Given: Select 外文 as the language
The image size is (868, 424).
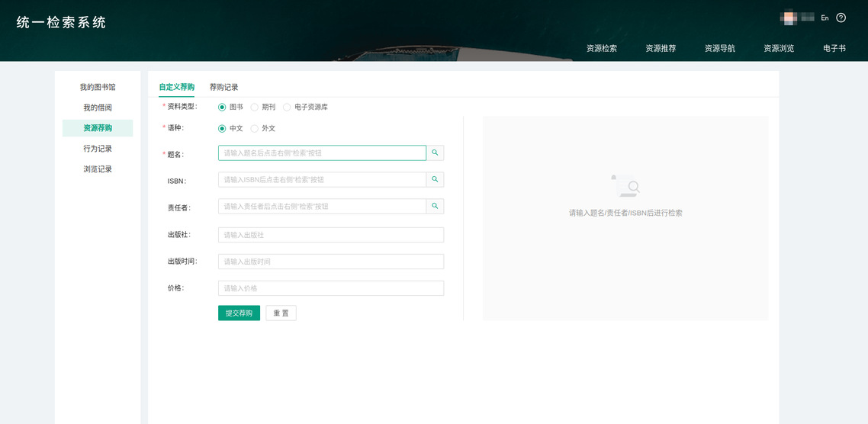Looking at the screenshot, I should pos(255,128).
